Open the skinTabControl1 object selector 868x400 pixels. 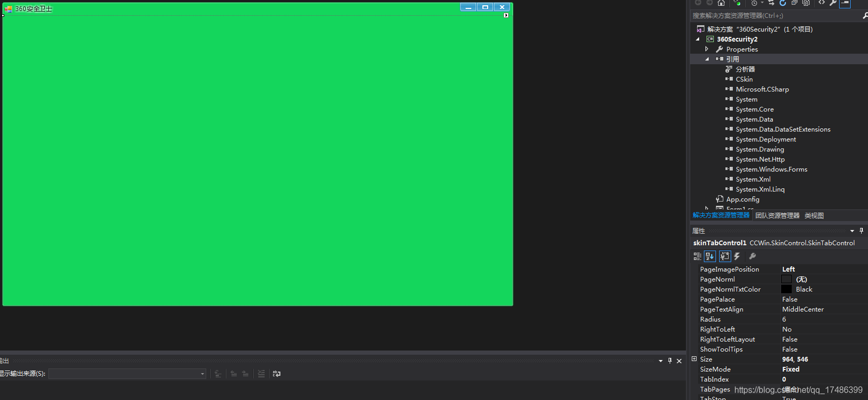(x=779, y=243)
